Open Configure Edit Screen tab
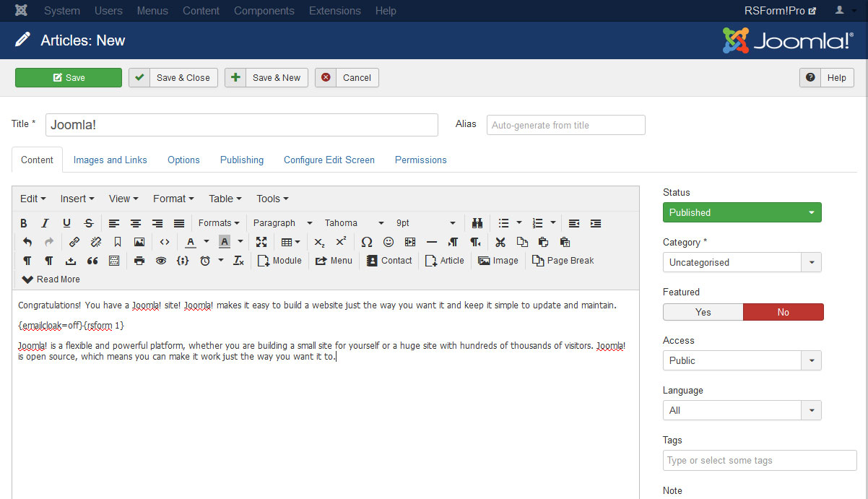This screenshot has width=868, height=499. point(329,160)
